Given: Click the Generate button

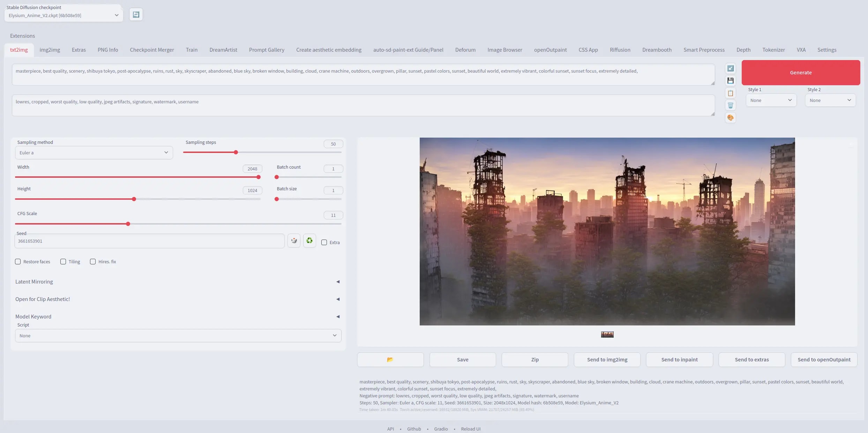Looking at the screenshot, I should coord(801,73).
